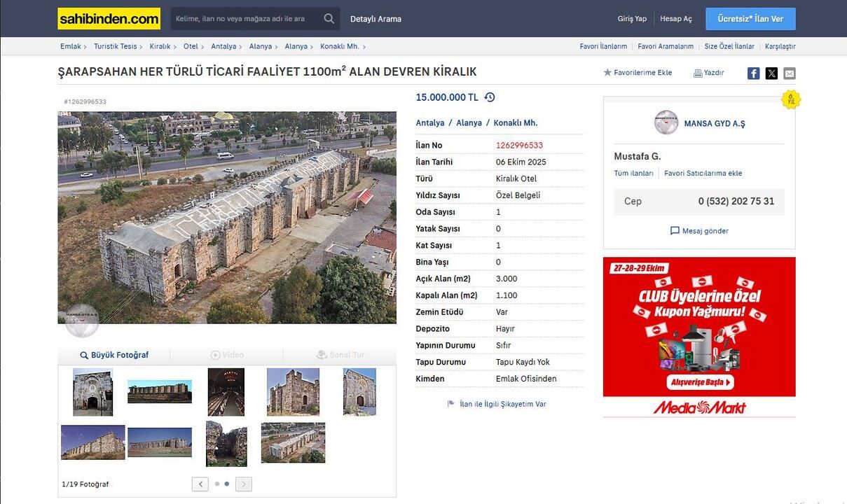847x504 pixels.
Task: Go to next thumbnail page arrow
Action: pos(244,484)
